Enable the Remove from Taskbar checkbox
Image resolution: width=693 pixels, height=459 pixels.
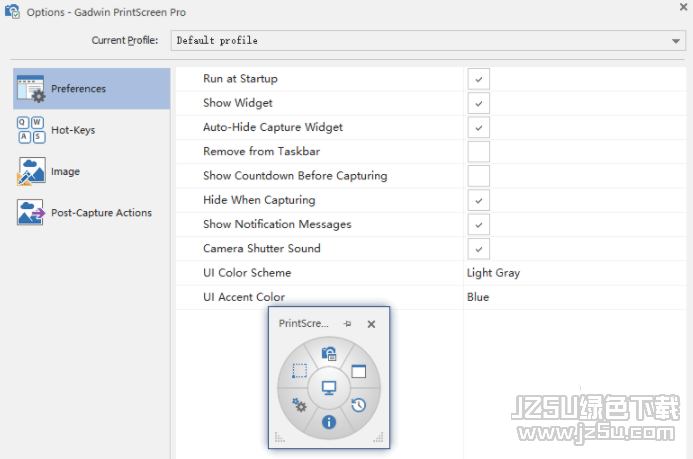(x=479, y=152)
